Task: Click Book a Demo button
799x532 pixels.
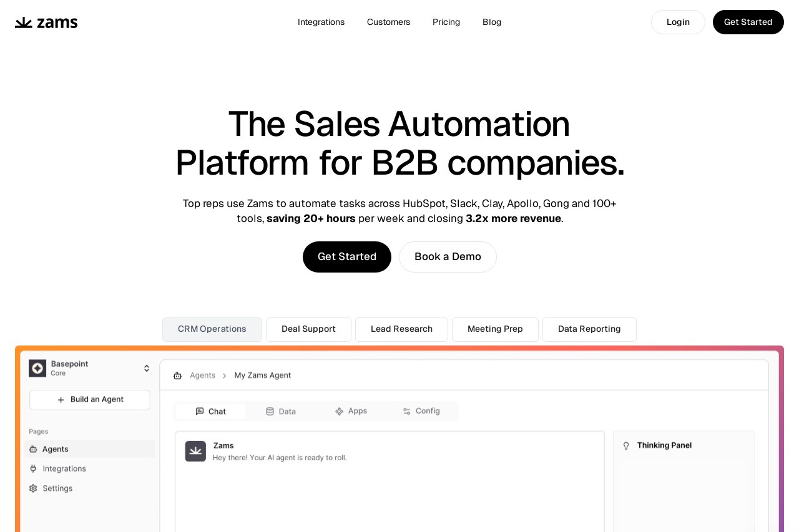Action: 448,257
